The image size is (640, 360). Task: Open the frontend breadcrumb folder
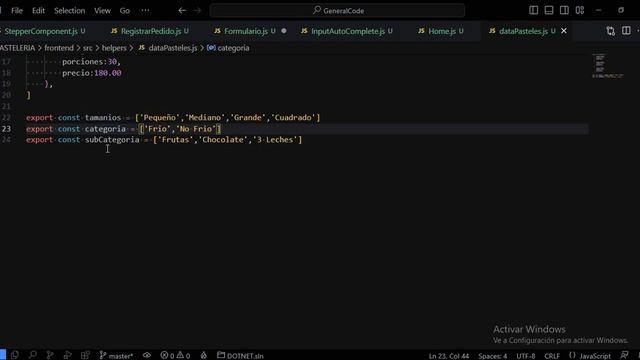click(x=59, y=48)
